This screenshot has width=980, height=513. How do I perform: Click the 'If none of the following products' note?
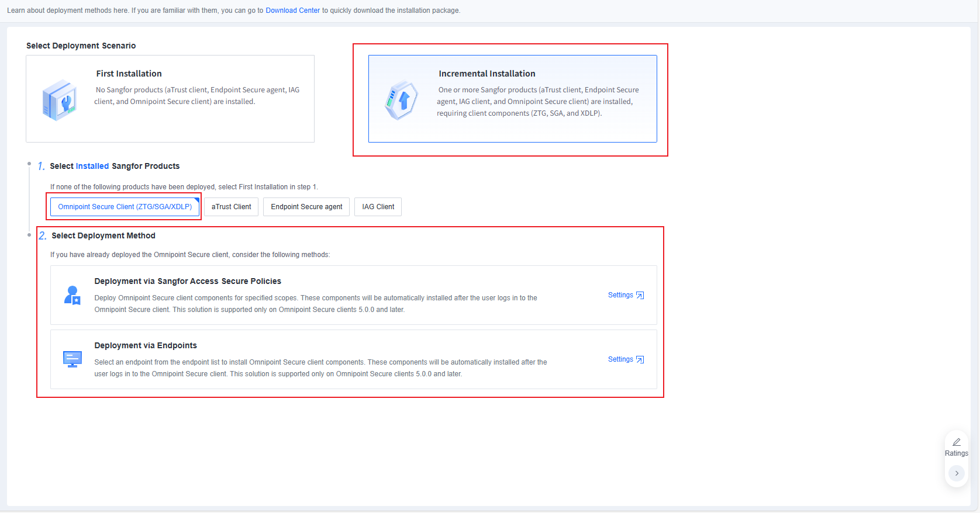click(x=184, y=187)
